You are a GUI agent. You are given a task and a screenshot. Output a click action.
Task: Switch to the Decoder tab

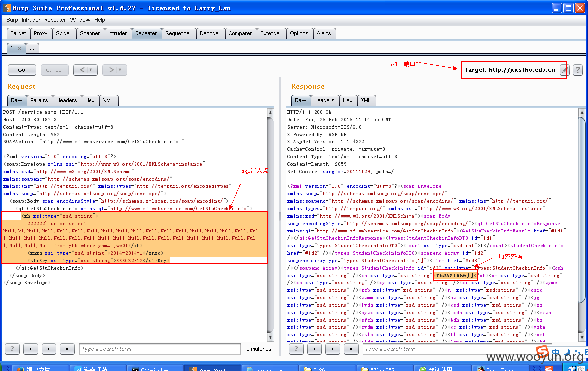pyautogui.click(x=210, y=33)
